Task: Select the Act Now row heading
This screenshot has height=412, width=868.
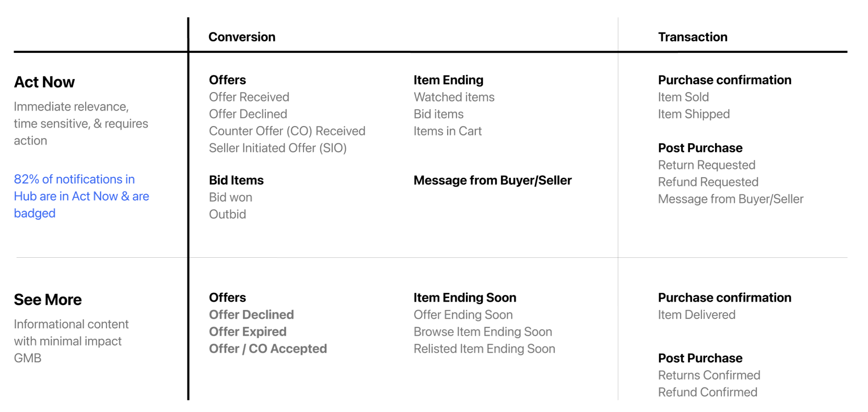Action: [44, 82]
